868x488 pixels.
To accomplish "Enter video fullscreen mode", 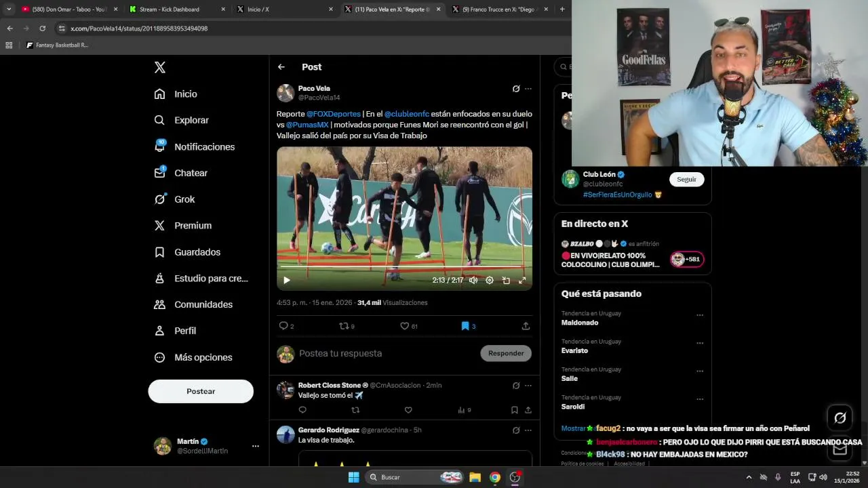I will (522, 280).
